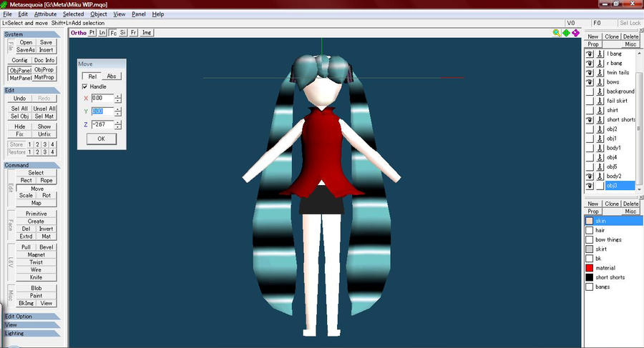The height and width of the screenshot is (348, 644).
Task: Click the SaveAs button
Action: (26, 49)
